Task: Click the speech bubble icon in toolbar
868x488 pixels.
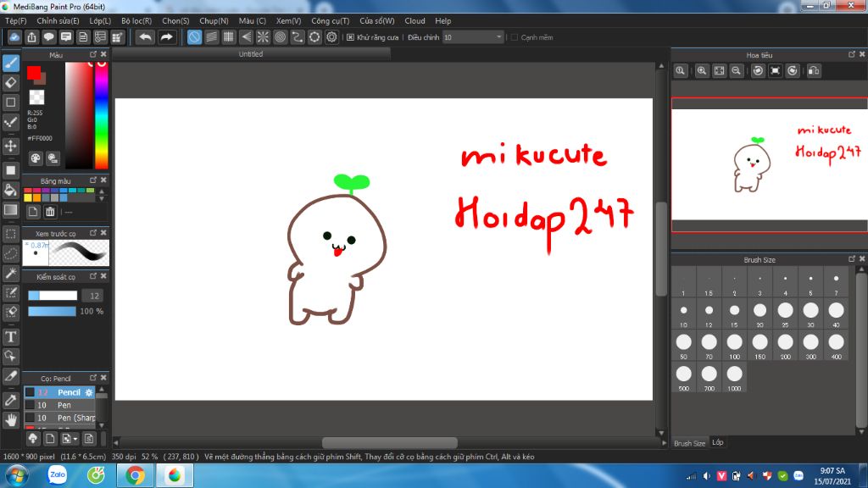Action: (48, 37)
